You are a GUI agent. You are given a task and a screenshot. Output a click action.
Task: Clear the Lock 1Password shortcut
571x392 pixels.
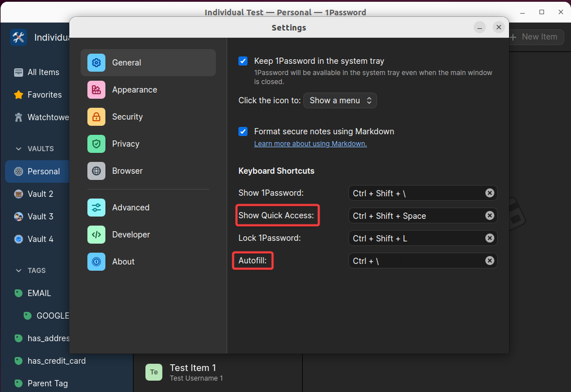click(490, 238)
